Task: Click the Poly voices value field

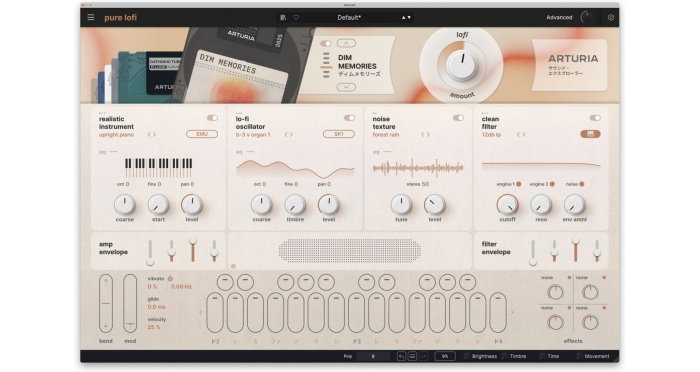Action: click(373, 356)
